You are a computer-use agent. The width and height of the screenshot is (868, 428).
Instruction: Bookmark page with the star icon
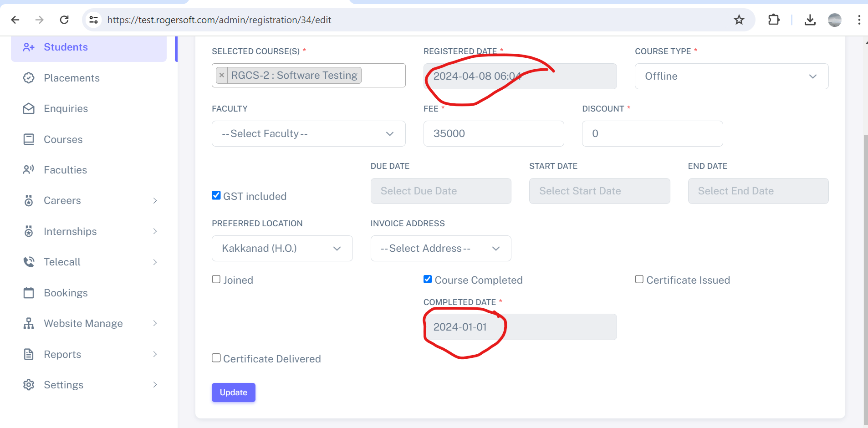pyautogui.click(x=739, y=20)
